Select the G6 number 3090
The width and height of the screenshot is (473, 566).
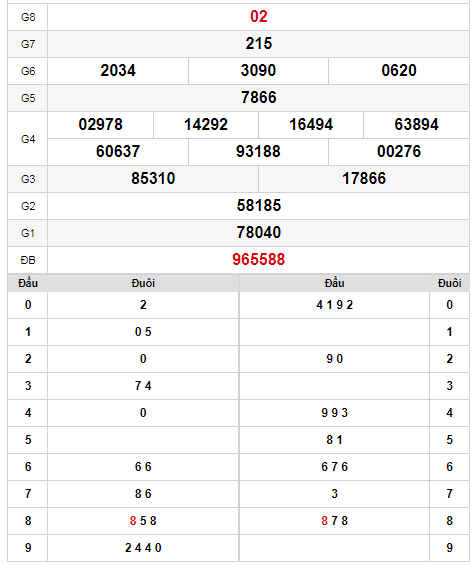click(259, 70)
